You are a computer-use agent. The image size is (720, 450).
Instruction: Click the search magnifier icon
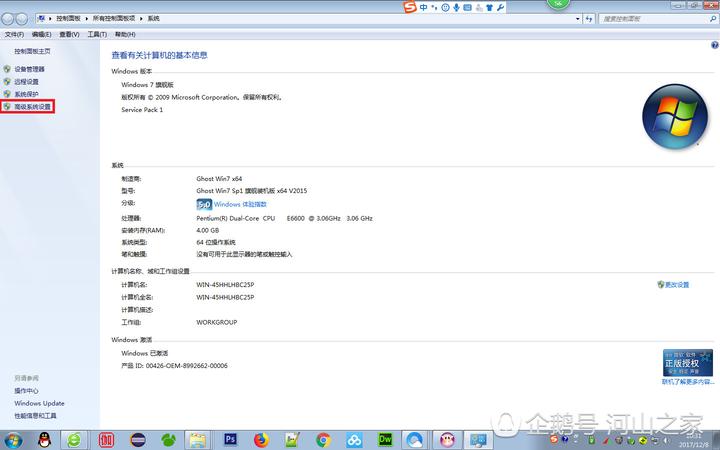pyautogui.click(x=713, y=19)
